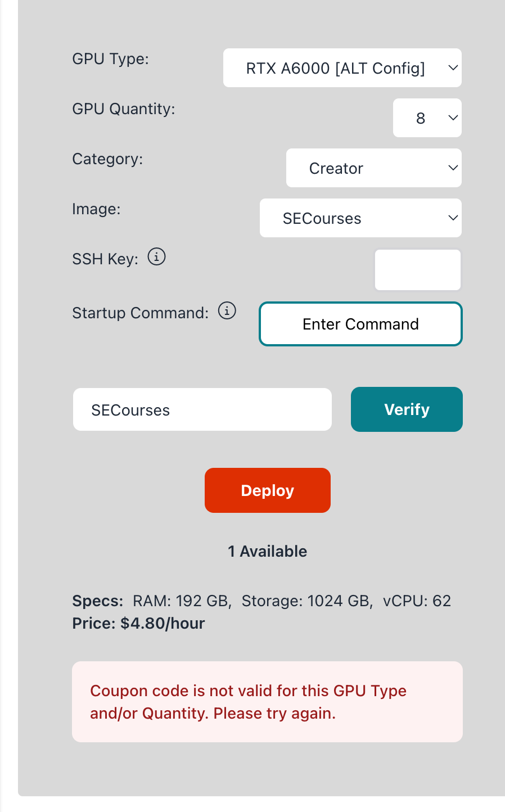Click the Startup Command info icon
The width and height of the screenshot is (505, 812).
pyautogui.click(x=227, y=310)
